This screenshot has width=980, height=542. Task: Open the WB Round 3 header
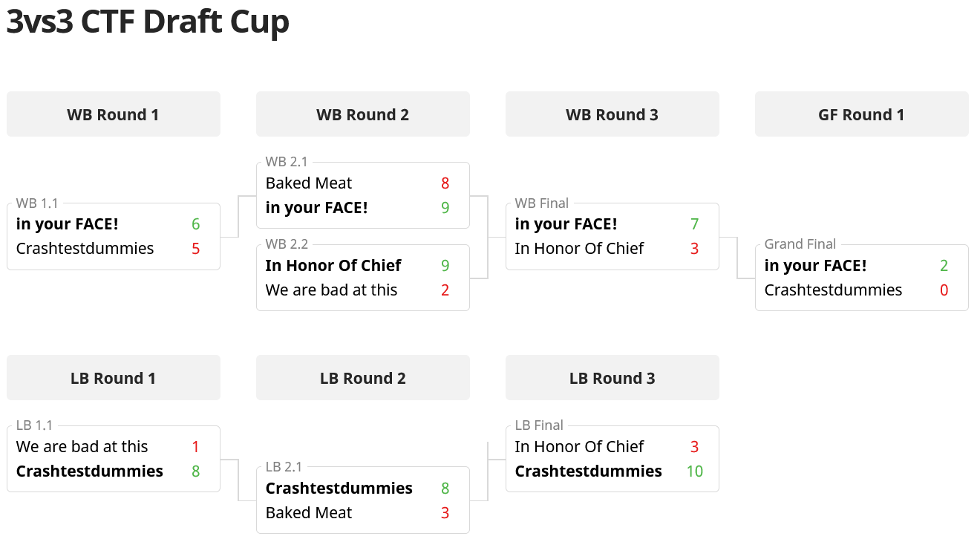[x=612, y=114]
